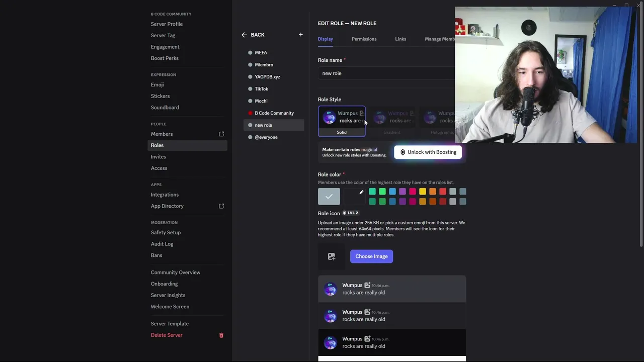The width and height of the screenshot is (644, 362).
Task: Click Unlock with Boosting button
Action: tap(428, 152)
